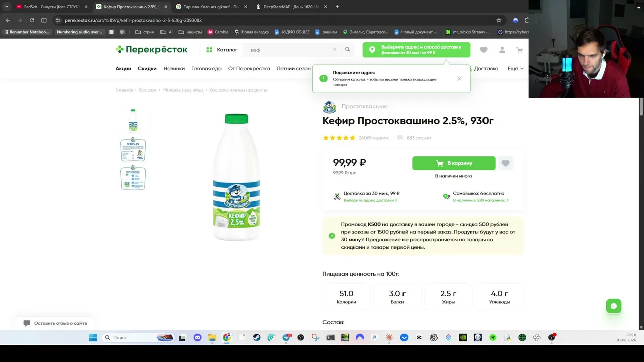Go to the Перекрёсток home logo
The image size is (644, 362).
[151, 49]
